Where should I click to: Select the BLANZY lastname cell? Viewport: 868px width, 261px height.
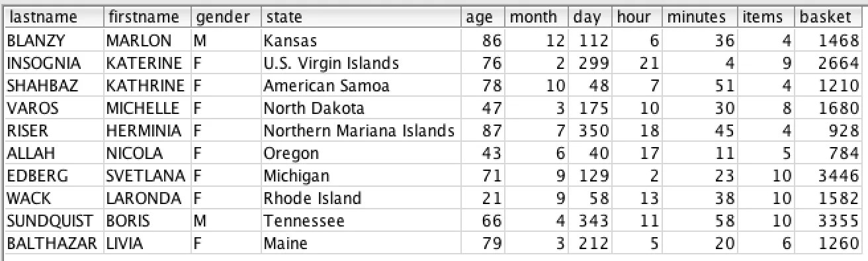(54, 41)
